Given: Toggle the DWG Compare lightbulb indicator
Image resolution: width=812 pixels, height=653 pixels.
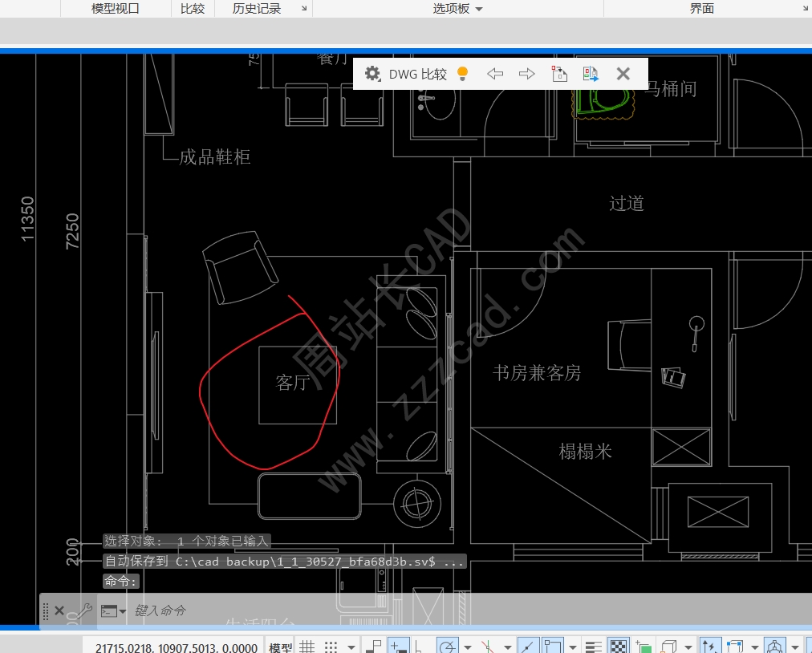Looking at the screenshot, I should [462, 74].
